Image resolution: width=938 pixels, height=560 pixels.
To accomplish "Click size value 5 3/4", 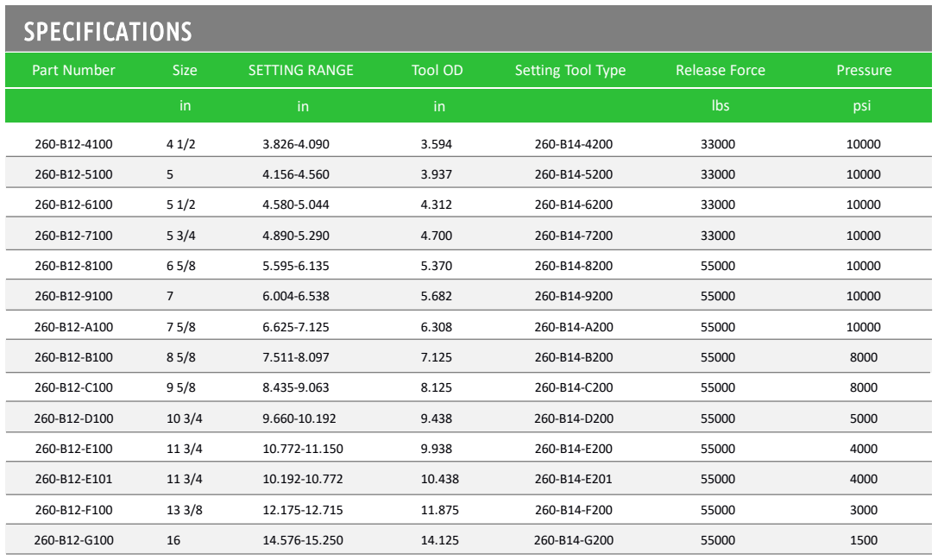I will pyautogui.click(x=180, y=236).
